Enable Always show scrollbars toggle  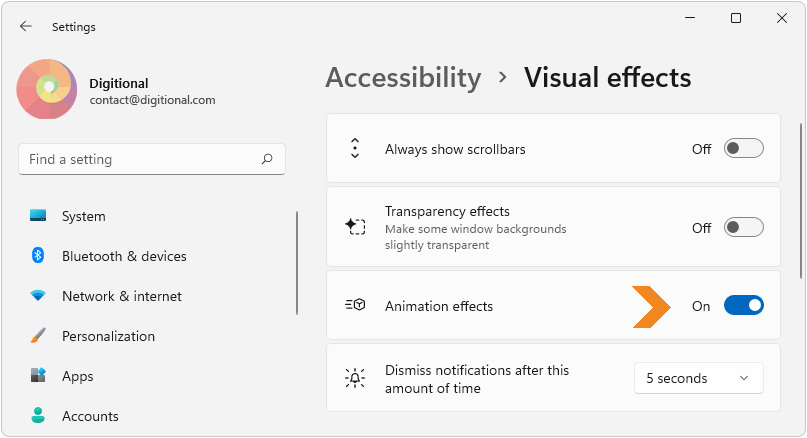744,149
